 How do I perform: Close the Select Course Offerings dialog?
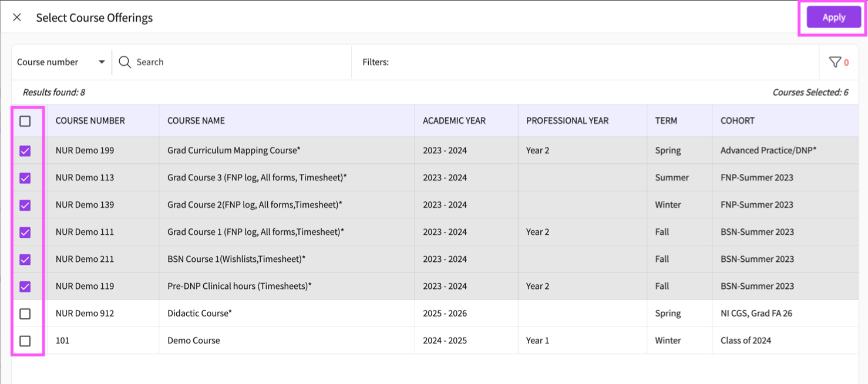point(17,18)
